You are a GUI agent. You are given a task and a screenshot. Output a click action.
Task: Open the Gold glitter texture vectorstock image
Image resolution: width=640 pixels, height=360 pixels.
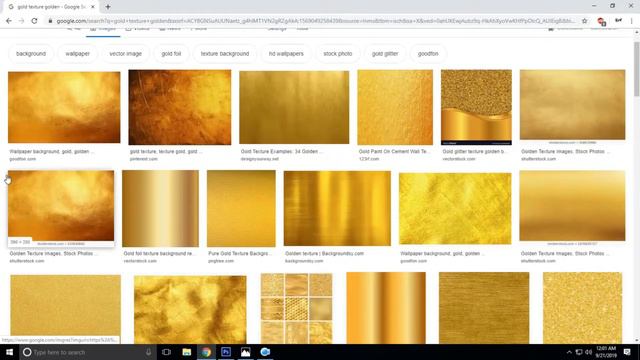pyautogui.click(x=476, y=107)
